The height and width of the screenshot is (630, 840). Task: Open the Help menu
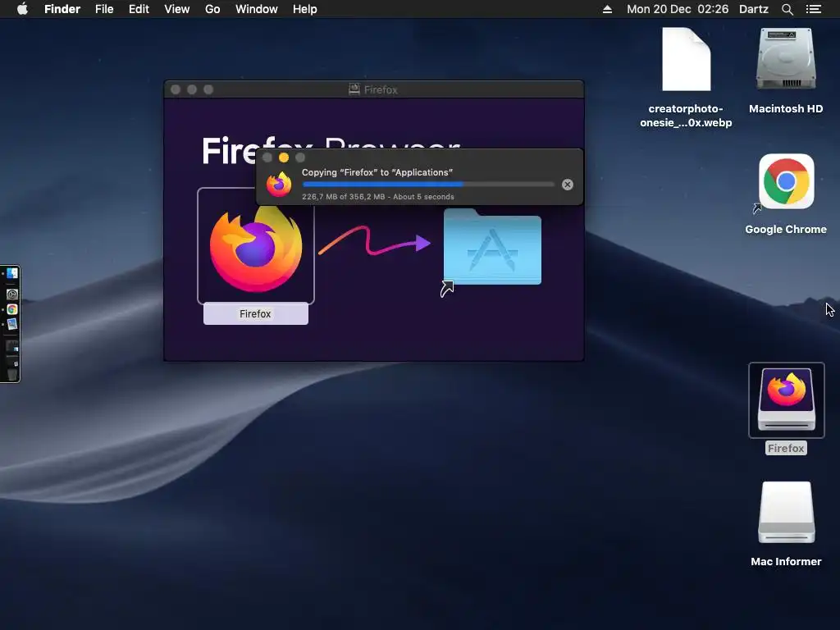click(305, 9)
